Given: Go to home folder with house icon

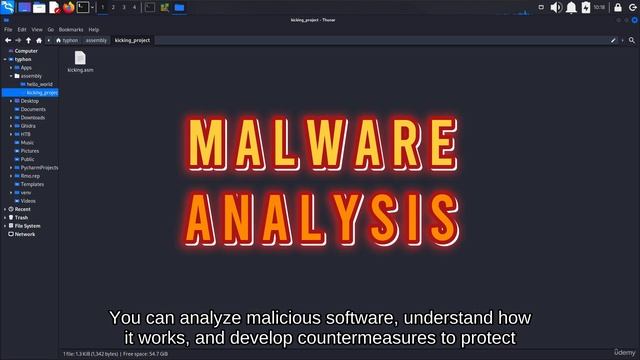Looking at the screenshot, I should coord(39,40).
